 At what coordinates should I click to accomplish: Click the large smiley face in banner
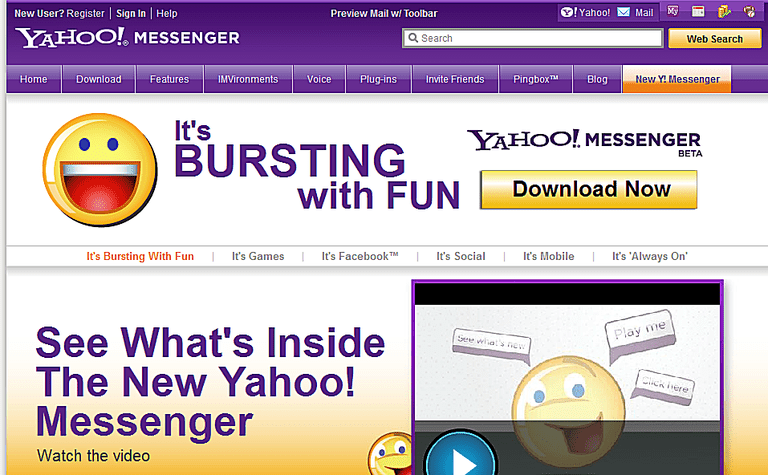tap(100, 169)
